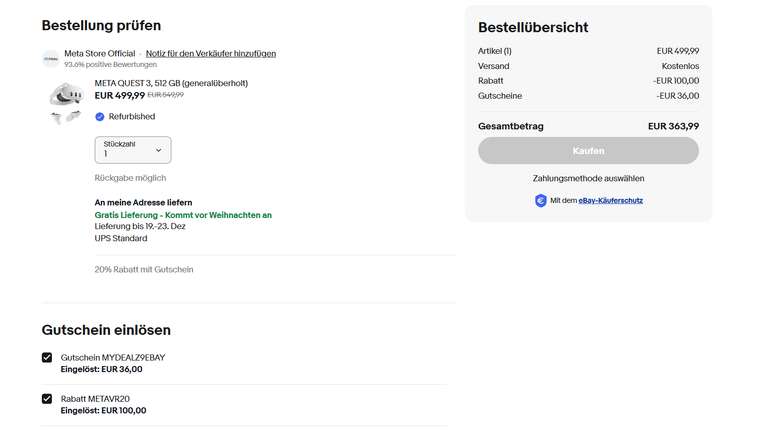Uncheck the Rabatt METAVR20 checkbox
Viewport: 768px width, 430px height.
click(47, 399)
